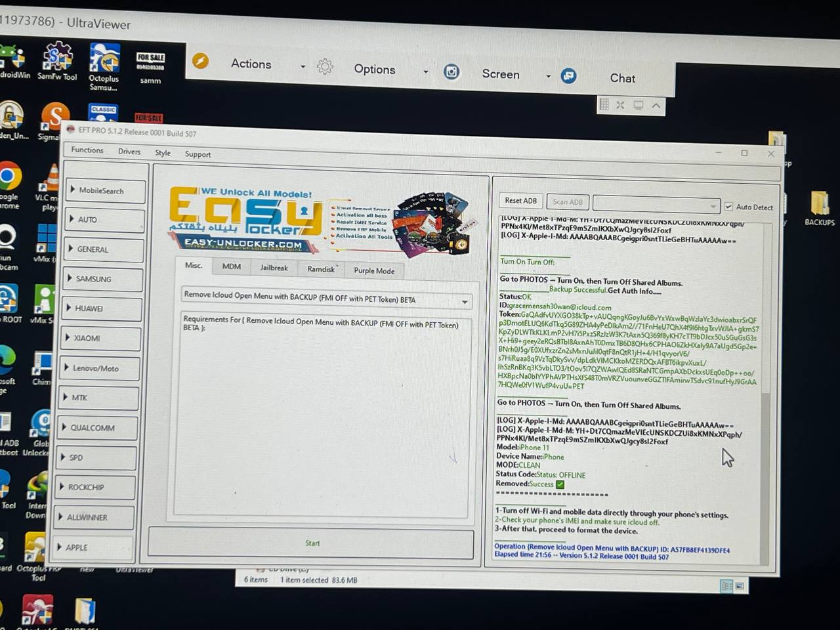Open the Actions menu in UltraViewer
This screenshot has height=630, width=840.
click(251, 64)
